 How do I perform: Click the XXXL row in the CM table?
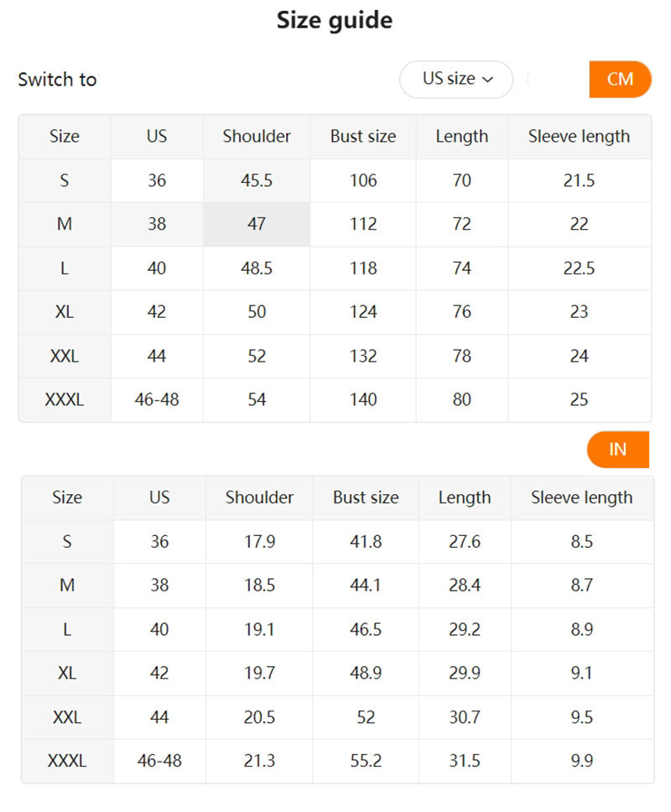point(65,400)
